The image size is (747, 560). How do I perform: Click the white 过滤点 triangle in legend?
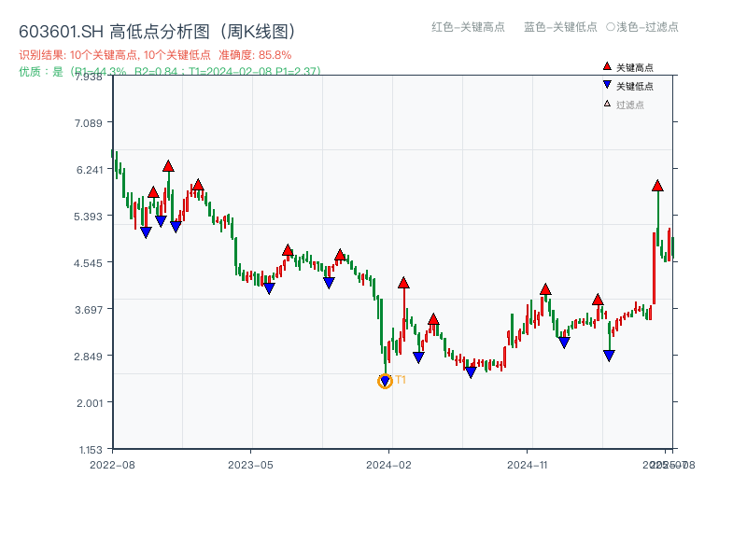tap(607, 104)
